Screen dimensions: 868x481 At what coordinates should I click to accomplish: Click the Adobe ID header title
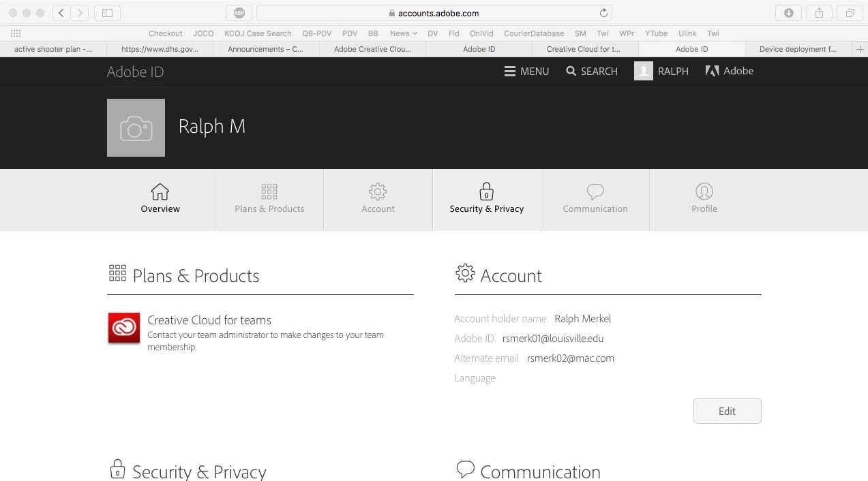[x=135, y=72]
